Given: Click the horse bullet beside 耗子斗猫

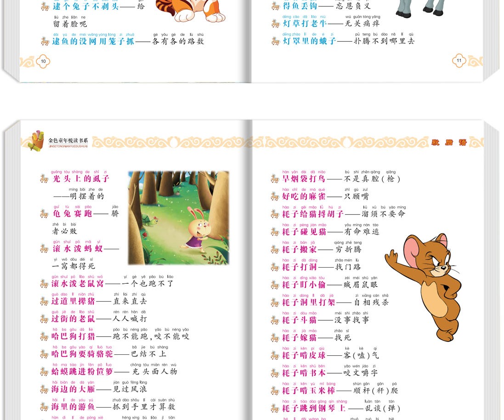Looking at the screenshot, I should tap(275, 320).
